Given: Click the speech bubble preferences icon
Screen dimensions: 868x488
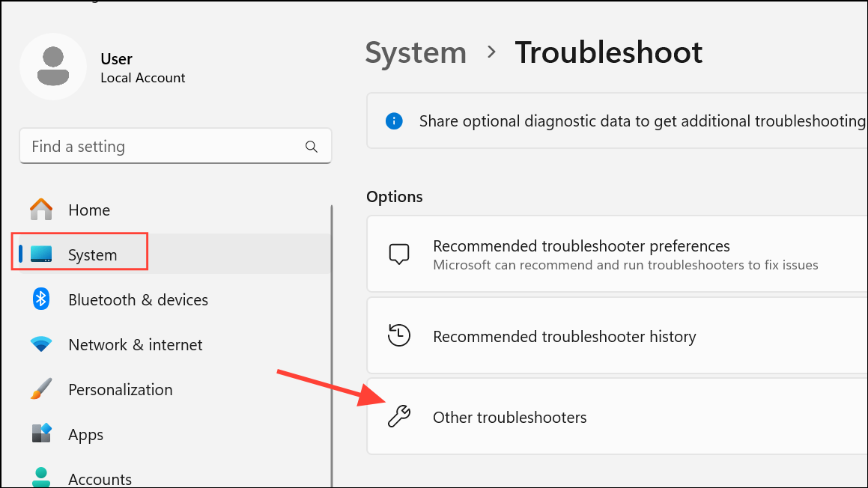Looking at the screenshot, I should pos(399,254).
